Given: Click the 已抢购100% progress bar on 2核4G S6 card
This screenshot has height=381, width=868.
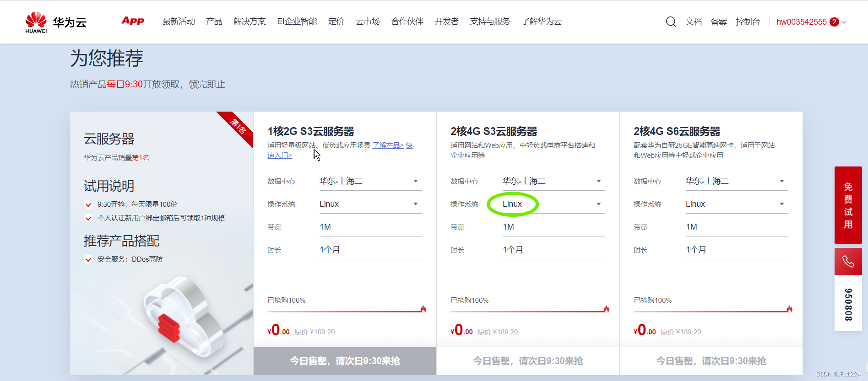Looking at the screenshot, I should (x=711, y=311).
